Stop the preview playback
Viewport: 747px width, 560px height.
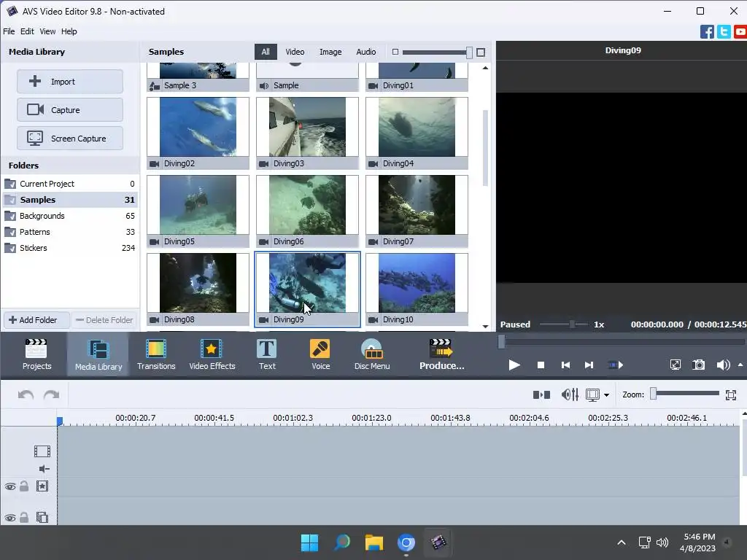point(541,365)
